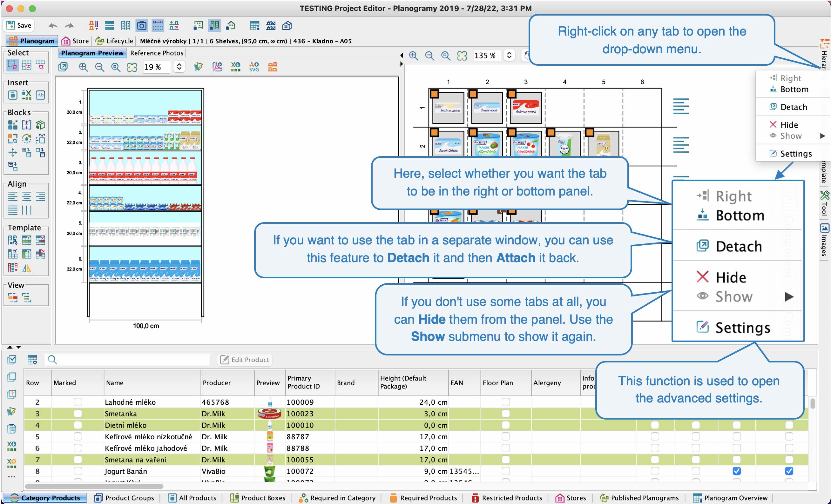Toggle Marked checkbox for Kefírové mléko jahodové
Viewport: 831px width, 504px height.
(78, 448)
